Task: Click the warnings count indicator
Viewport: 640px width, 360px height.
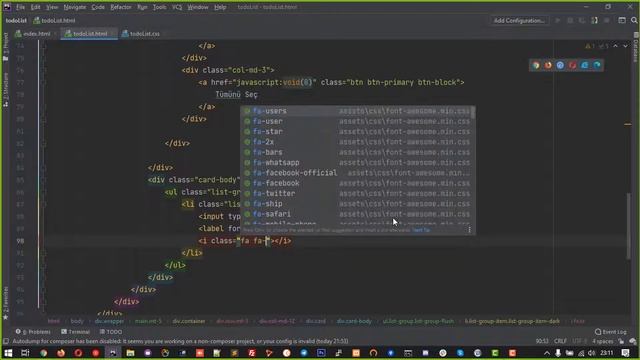Action: pyautogui.click(x=590, y=46)
